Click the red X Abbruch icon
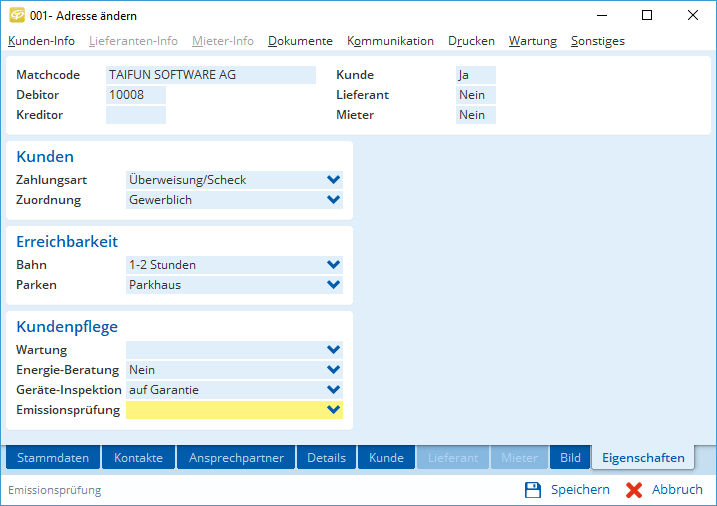Viewport: 717px width, 506px height. coord(634,490)
